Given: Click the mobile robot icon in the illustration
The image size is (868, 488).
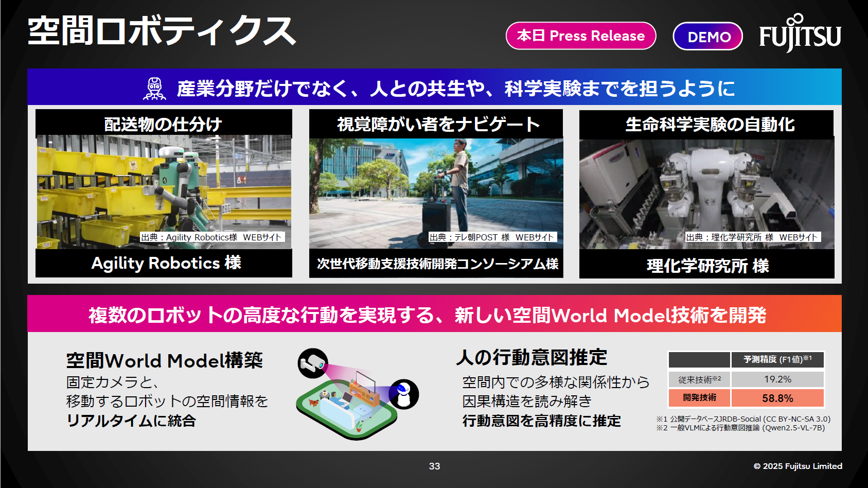Looking at the screenshot, I should pyautogui.click(x=405, y=393).
